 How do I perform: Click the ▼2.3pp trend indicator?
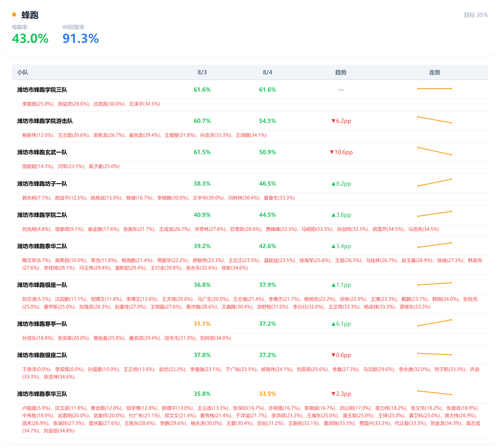pos(341,394)
